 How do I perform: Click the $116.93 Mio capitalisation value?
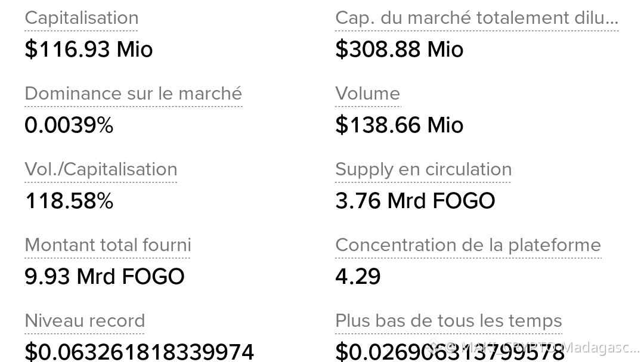click(89, 49)
